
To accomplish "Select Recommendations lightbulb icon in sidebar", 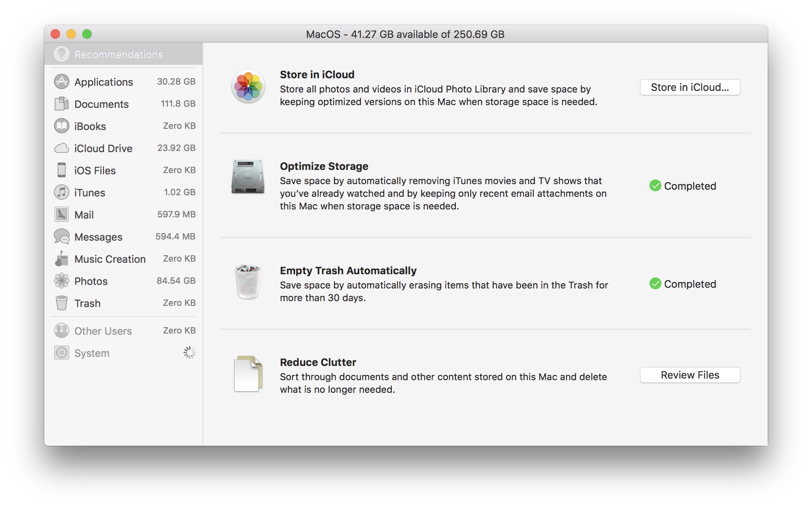I will coord(62,54).
